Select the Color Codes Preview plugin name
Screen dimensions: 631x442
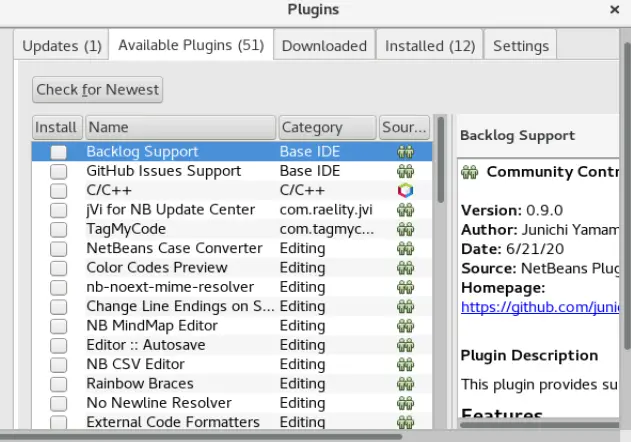click(157, 268)
